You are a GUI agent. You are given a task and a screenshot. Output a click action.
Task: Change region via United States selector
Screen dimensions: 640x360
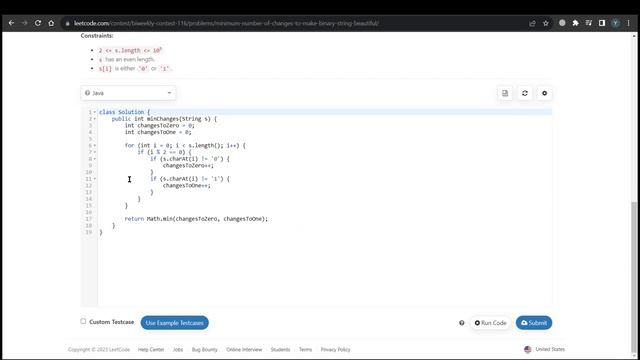click(544, 349)
